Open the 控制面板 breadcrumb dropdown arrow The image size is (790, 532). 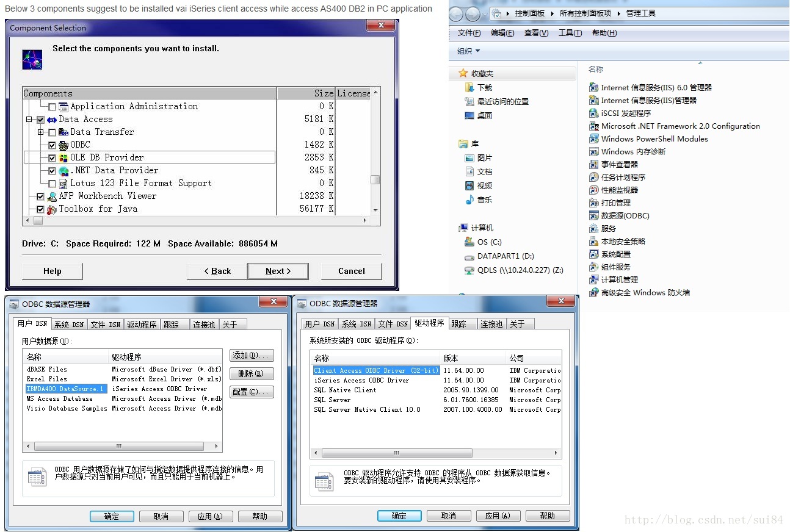[552, 13]
